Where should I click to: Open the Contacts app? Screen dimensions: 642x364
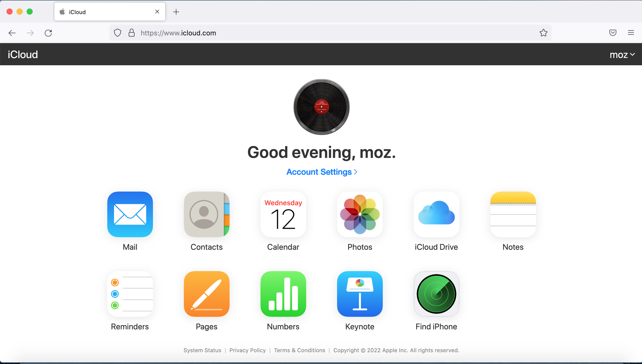206,214
